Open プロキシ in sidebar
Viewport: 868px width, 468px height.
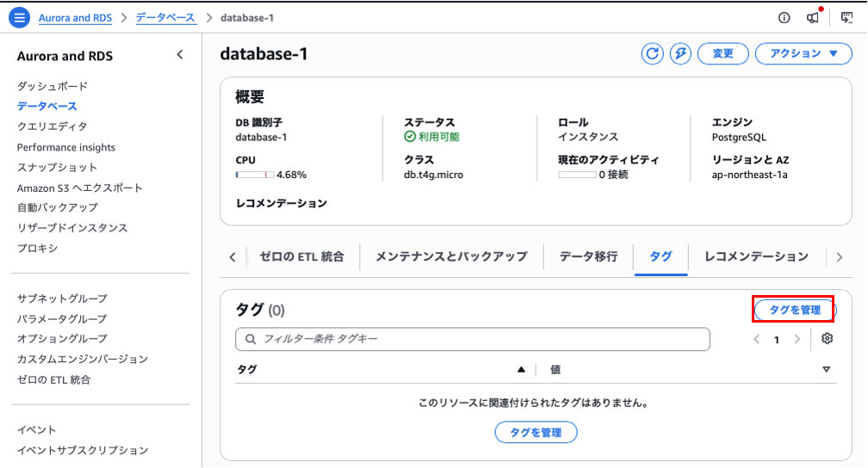pos(37,249)
